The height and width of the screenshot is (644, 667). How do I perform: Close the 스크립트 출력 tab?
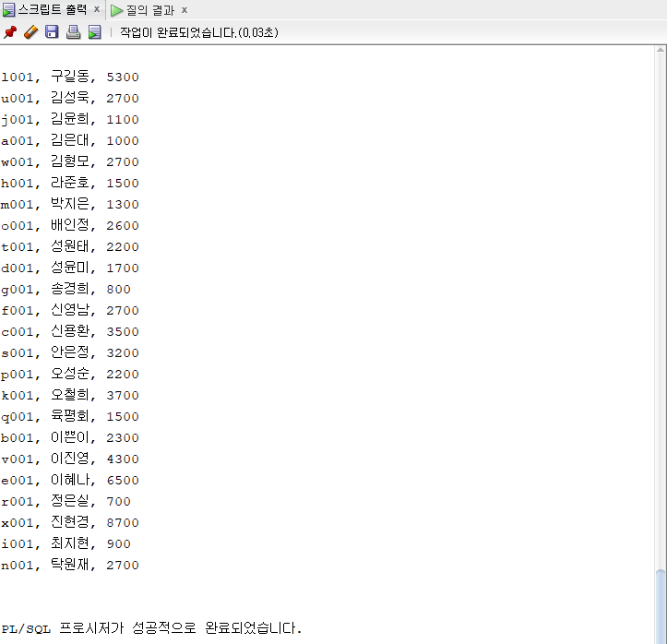pyautogui.click(x=97, y=9)
